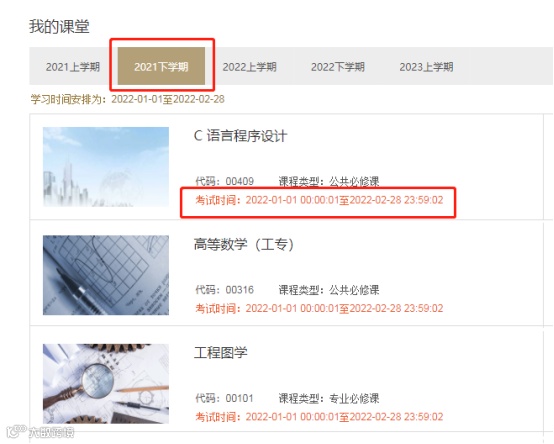Screen dimensions: 554x444
Task: Click course code 00409 label
Action: click(x=225, y=182)
